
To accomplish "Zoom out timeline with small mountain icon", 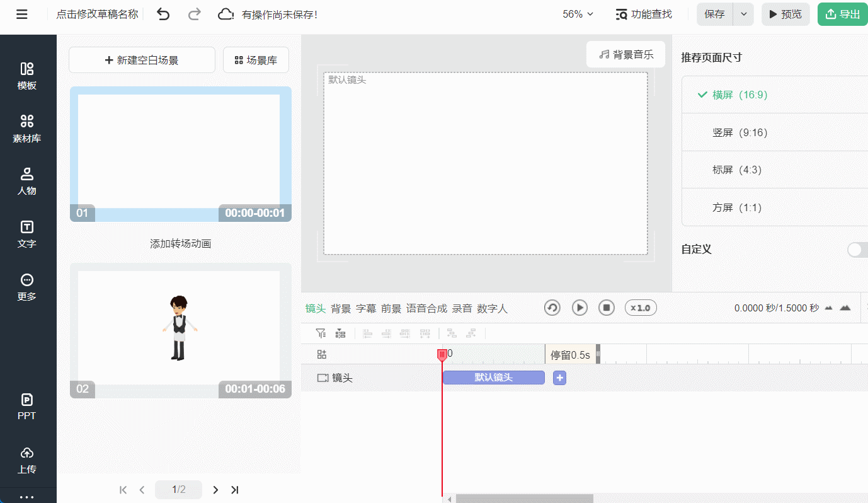I will point(829,308).
